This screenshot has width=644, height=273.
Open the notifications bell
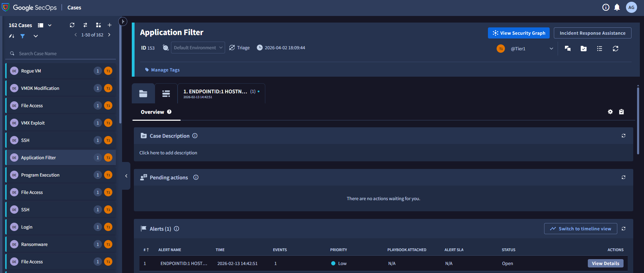(617, 7)
